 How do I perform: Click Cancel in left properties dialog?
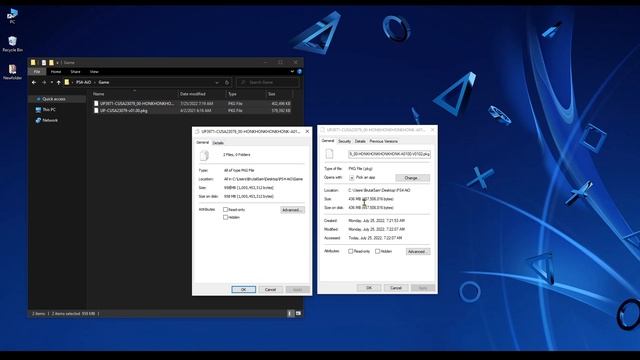point(270,289)
